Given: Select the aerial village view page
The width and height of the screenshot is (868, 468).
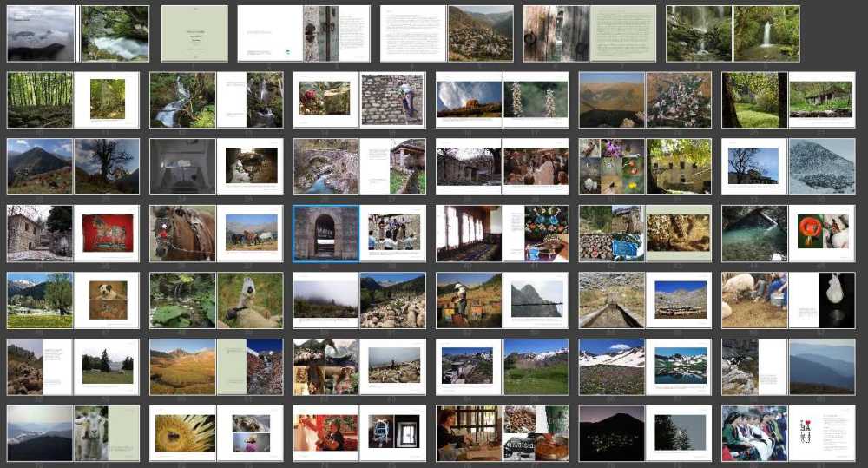Looking at the screenshot, I should [469, 366].
